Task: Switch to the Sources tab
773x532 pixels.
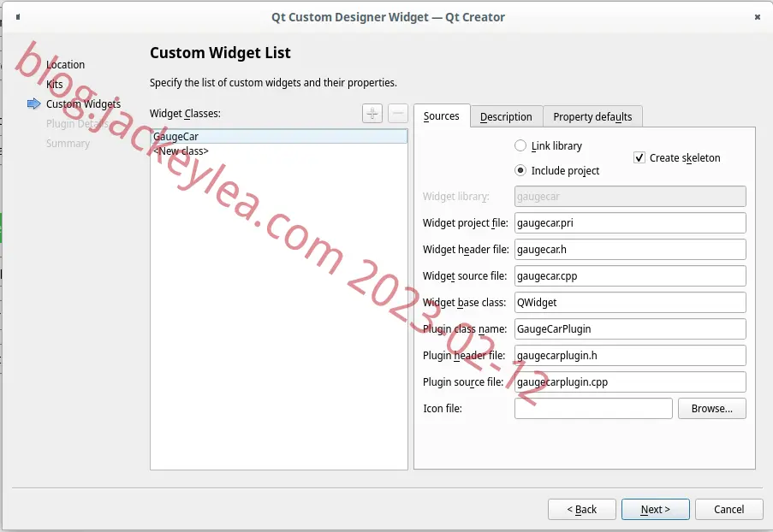Action: pos(442,116)
